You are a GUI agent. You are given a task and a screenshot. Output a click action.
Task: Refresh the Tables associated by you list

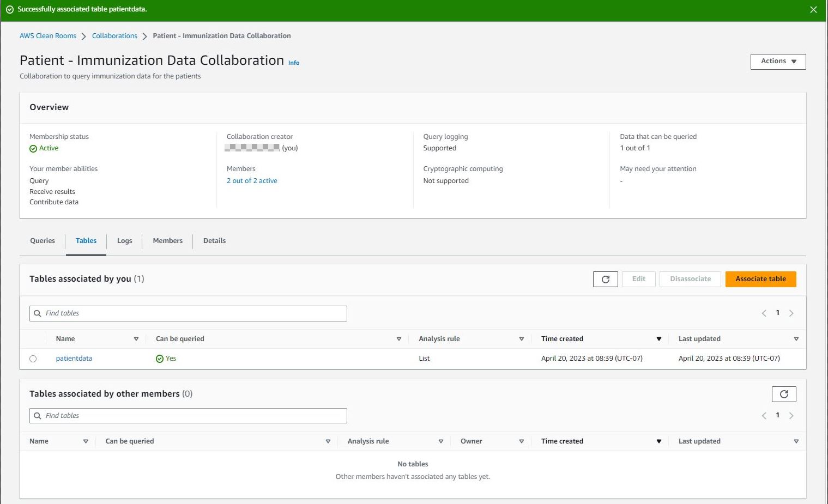coord(605,279)
